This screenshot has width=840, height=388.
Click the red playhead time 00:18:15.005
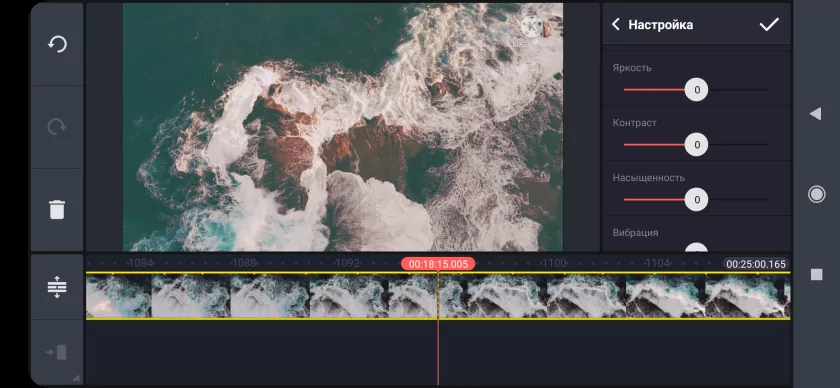(x=438, y=264)
